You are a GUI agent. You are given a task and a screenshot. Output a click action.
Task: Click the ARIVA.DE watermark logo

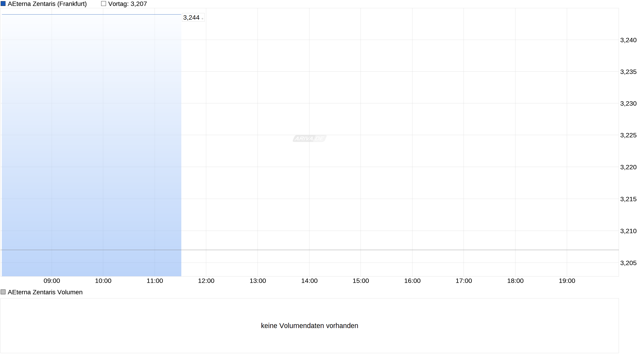pos(309,138)
